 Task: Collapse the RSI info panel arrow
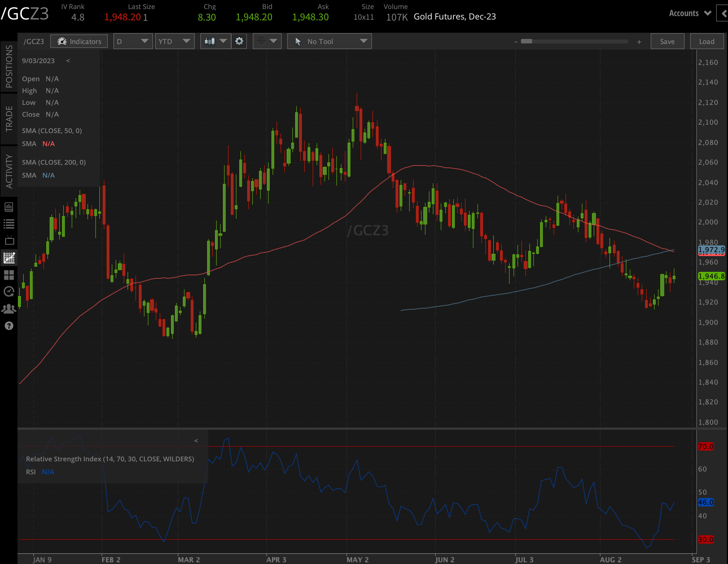(x=196, y=441)
